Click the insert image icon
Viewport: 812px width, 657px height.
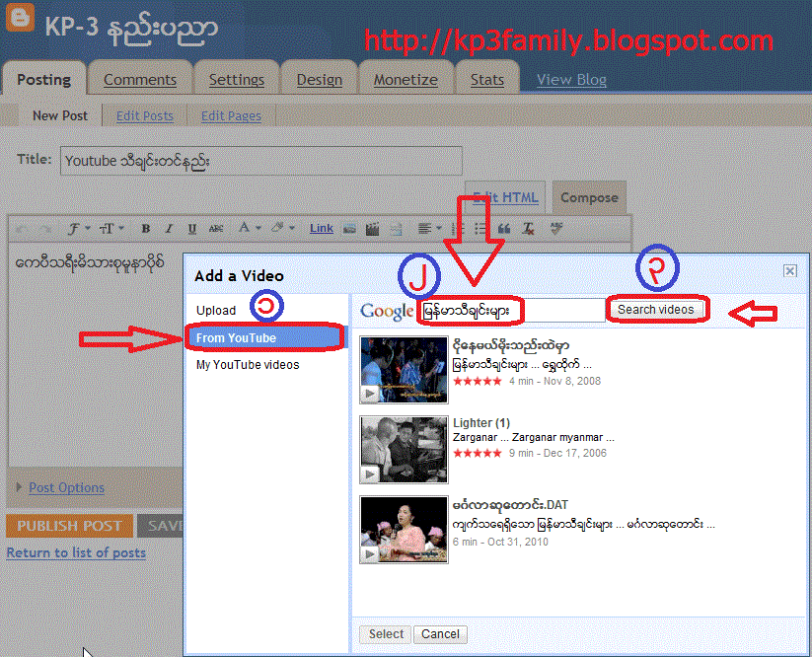(349, 228)
